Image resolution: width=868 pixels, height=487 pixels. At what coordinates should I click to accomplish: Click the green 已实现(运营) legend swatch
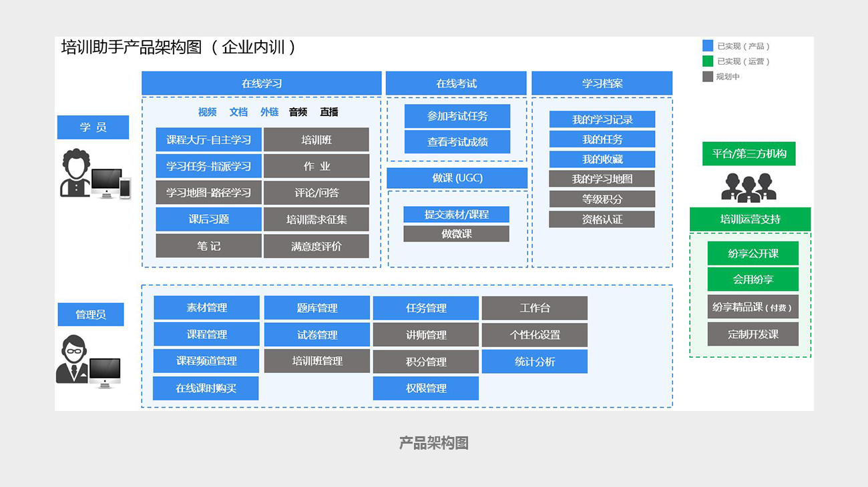pyautogui.click(x=708, y=61)
